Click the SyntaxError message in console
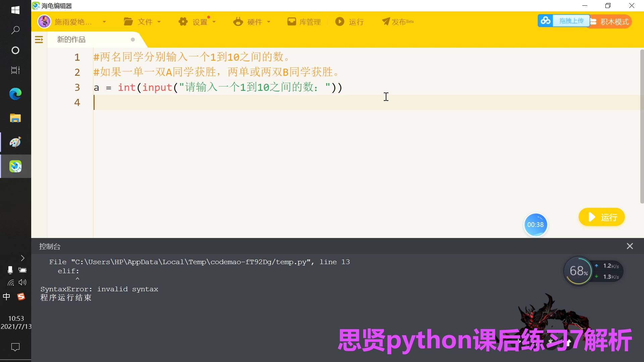 click(x=99, y=289)
